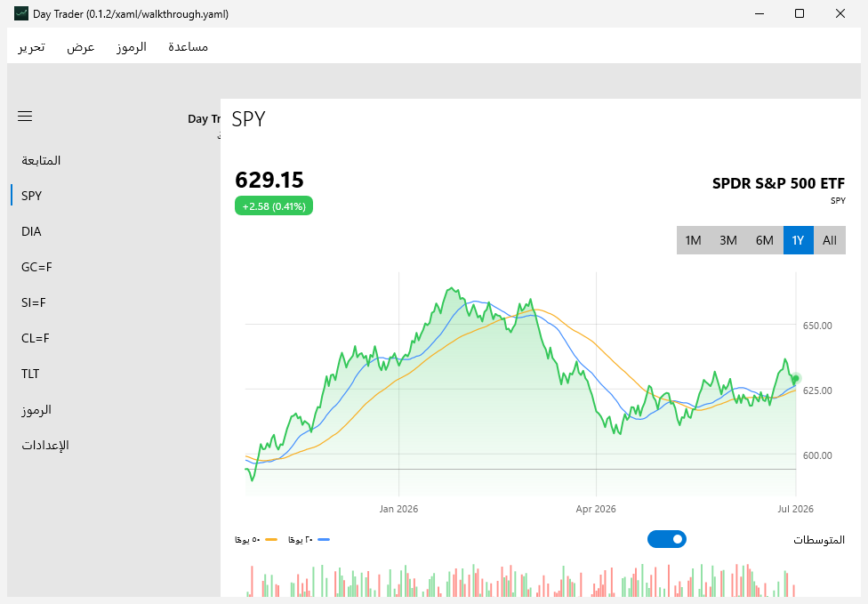Screen dimensions: 868x604
Task: Minimize the Day Trader window
Action: [759, 14]
